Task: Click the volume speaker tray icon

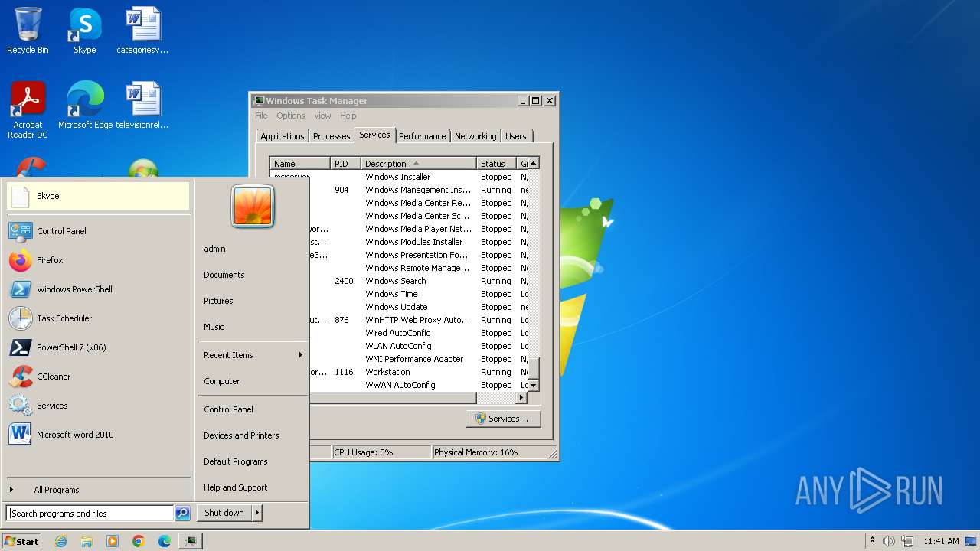Action: point(889,541)
